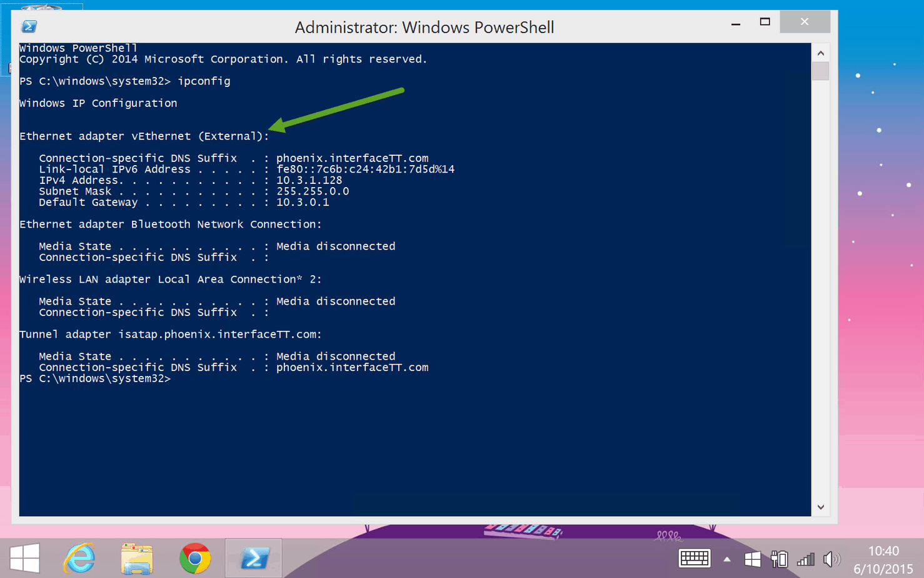Click the title 'Administrator: Windows PowerShell'
Image resolution: width=924 pixels, height=578 pixels.
(x=424, y=28)
